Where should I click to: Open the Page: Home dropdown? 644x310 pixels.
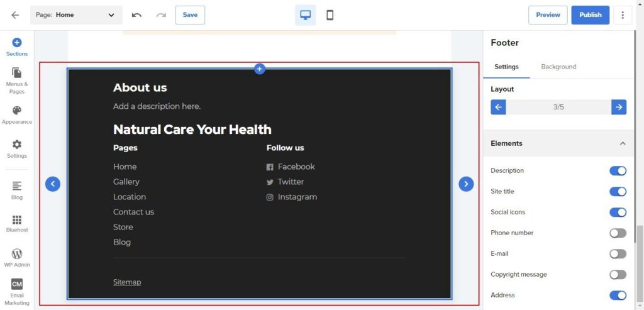76,15
